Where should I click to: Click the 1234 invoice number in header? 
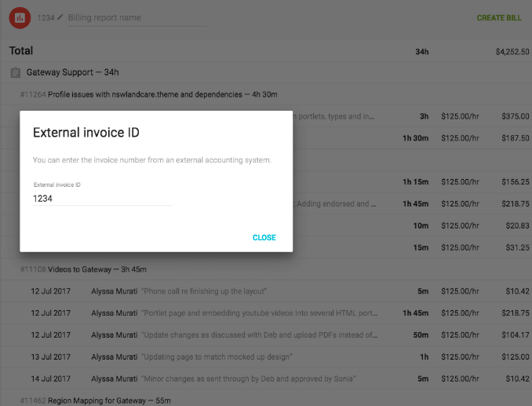(x=46, y=17)
